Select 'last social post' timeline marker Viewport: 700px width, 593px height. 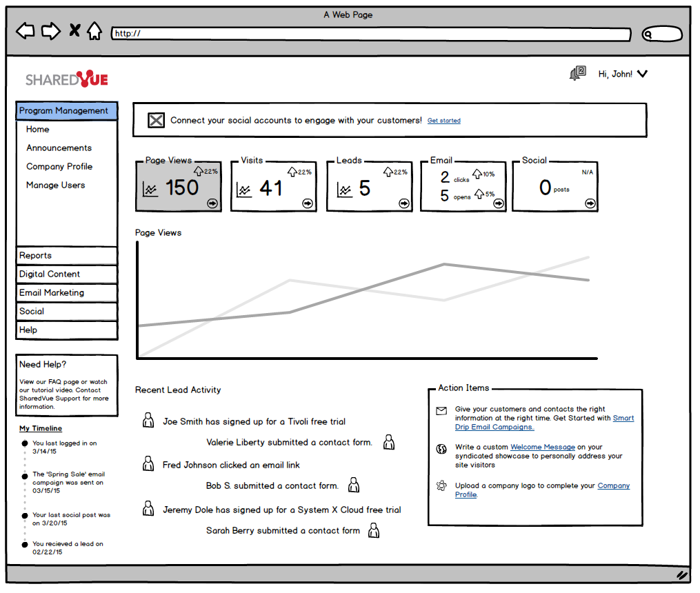click(25, 516)
